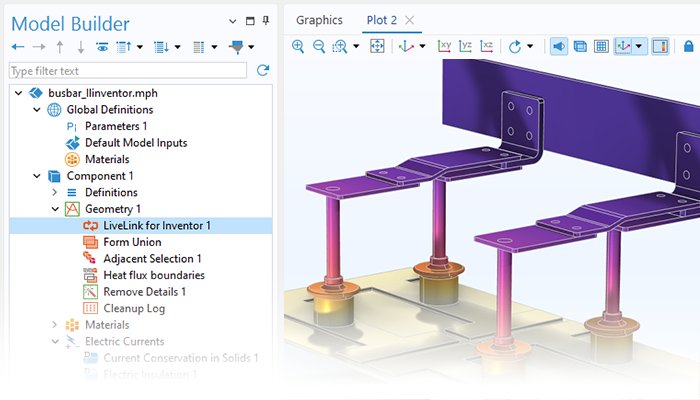Image resolution: width=700 pixels, height=400 pixels.
Task: Move node down arrow
Action: [81, 47]
